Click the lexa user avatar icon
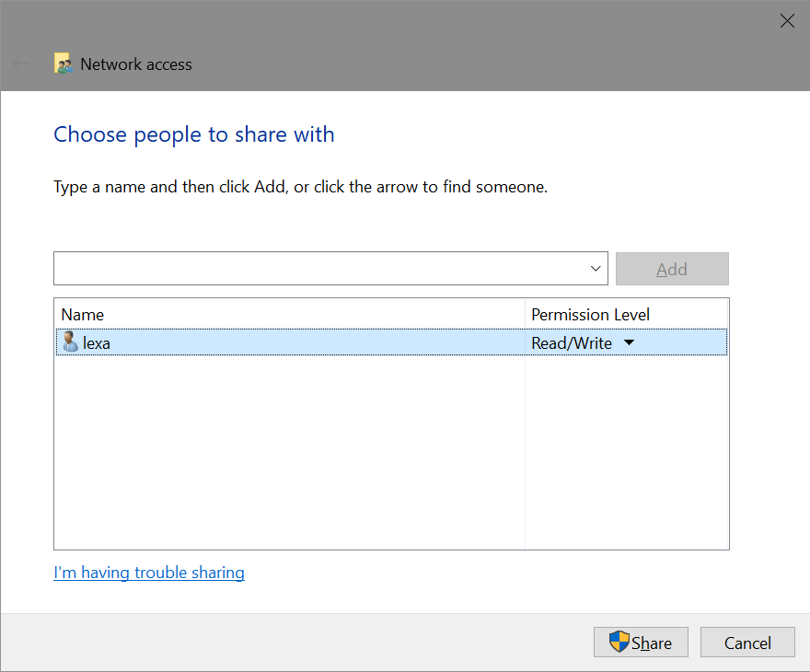The height and width of the screenshot is (672, 810). click(70, 342)
